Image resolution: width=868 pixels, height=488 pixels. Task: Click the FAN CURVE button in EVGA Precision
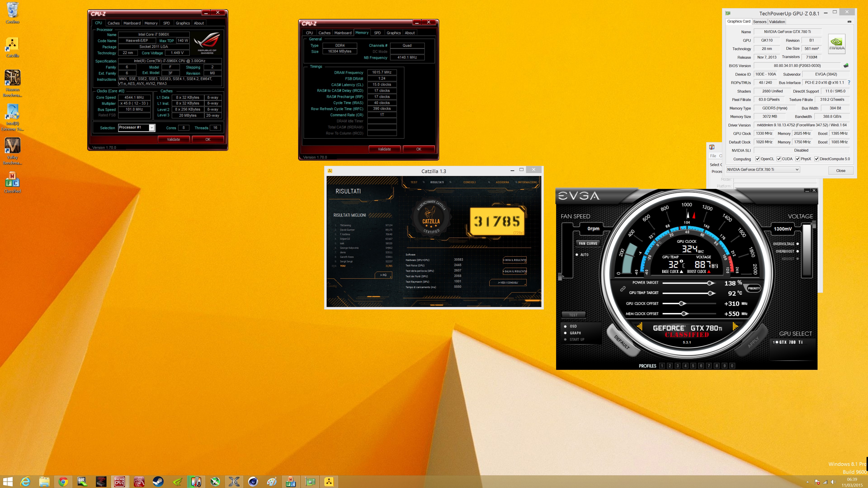pyautogui.click(x=588, y=244)
